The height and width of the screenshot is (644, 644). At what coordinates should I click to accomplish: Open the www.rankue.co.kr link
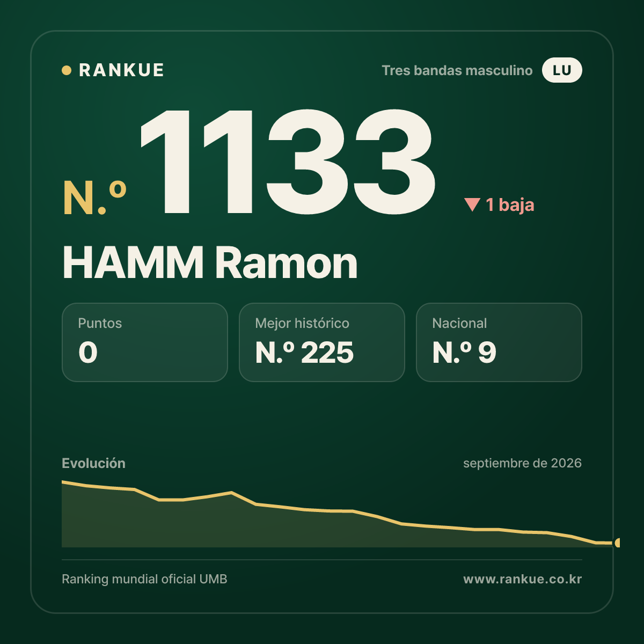point(522,579)
